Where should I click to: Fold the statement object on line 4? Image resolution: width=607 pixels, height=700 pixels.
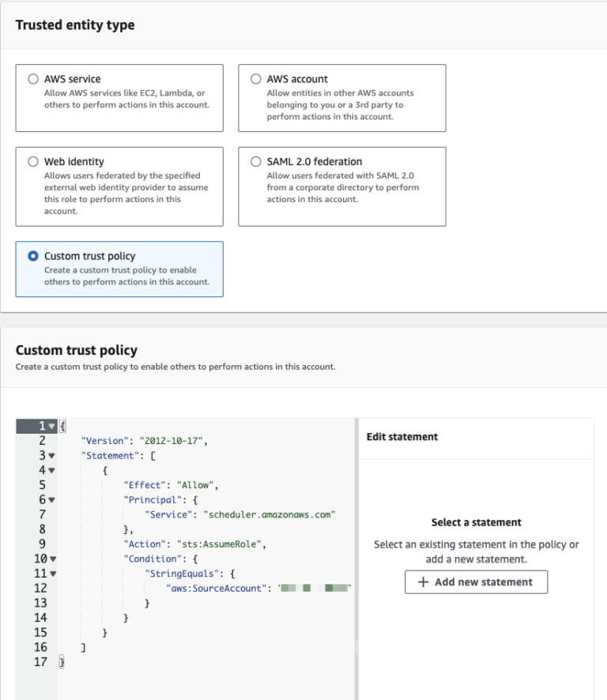coord(52,471)
